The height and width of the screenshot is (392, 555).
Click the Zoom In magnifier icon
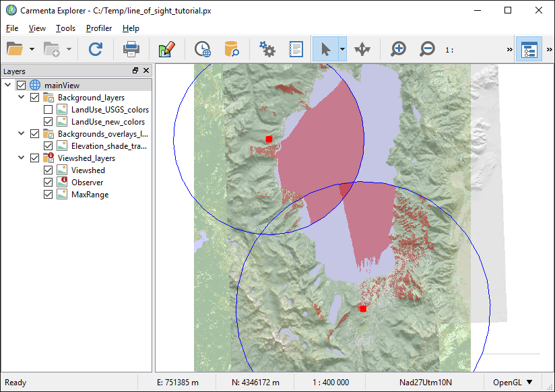pos(399,49)
